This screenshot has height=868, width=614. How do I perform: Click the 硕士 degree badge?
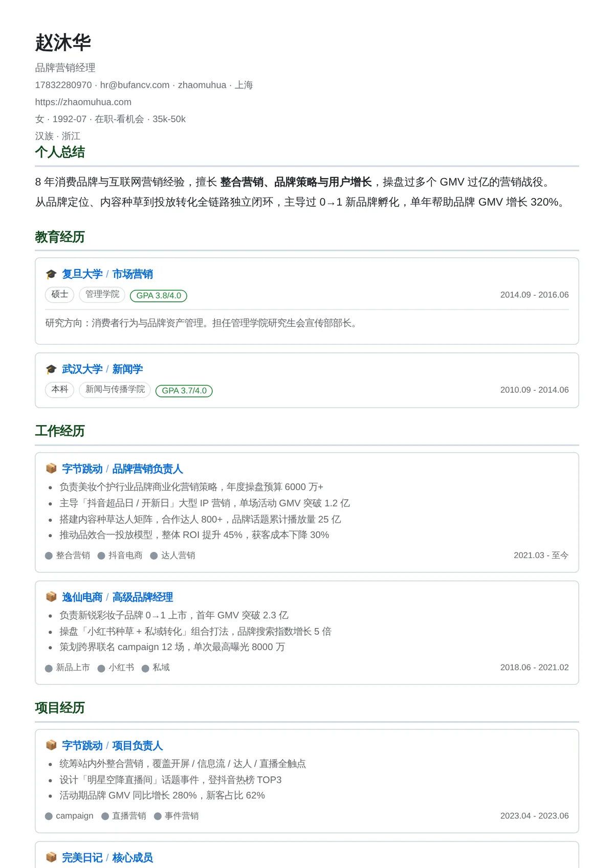coord(60,295)
